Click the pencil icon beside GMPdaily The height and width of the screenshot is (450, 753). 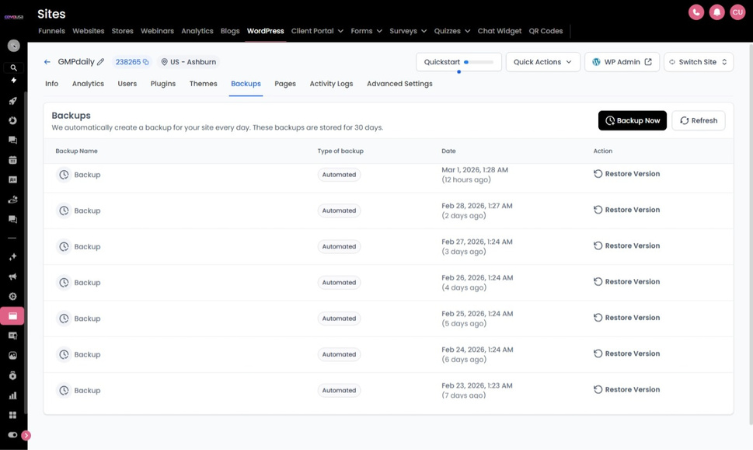(101, 62)
